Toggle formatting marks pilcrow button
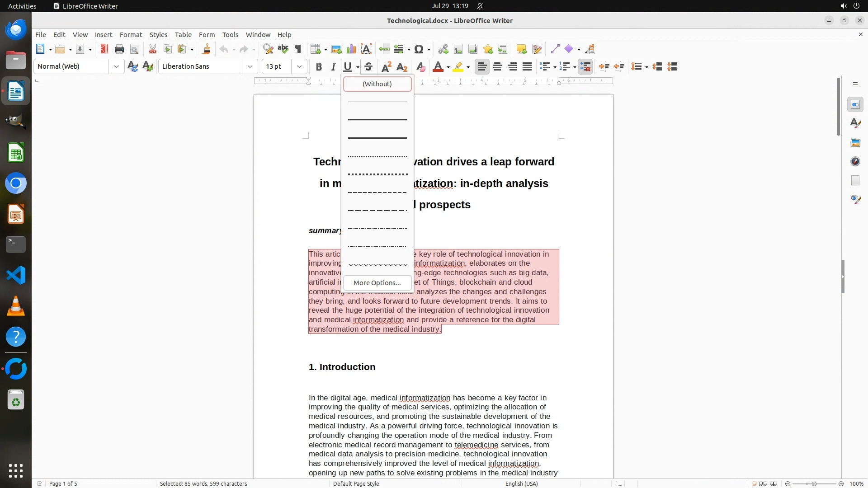868x488 pixels. point(298,49)
